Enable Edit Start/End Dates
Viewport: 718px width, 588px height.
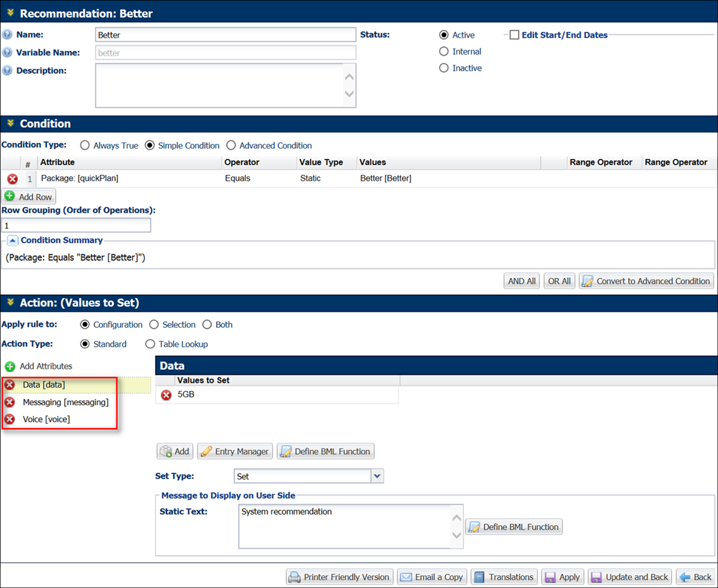click(514, 35)
